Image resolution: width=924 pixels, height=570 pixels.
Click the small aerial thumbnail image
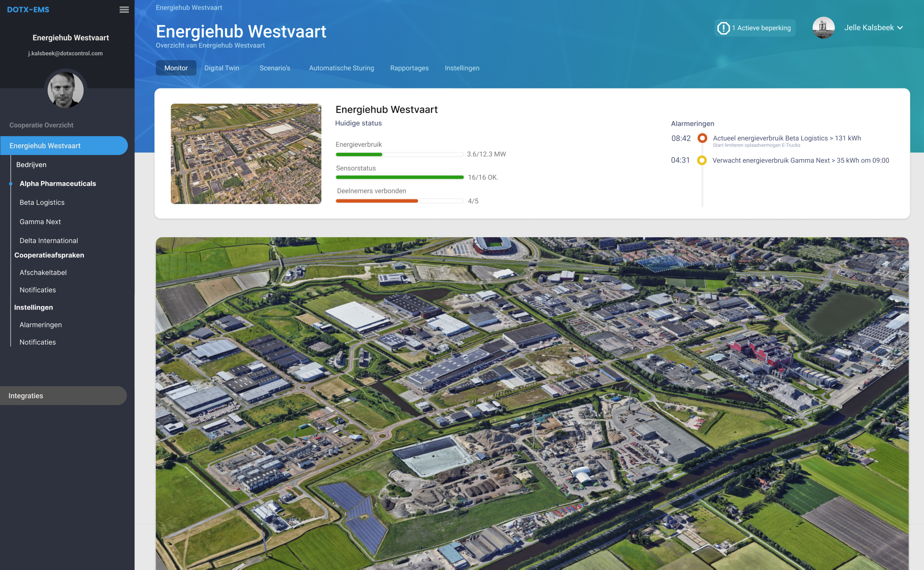[246, 154]
